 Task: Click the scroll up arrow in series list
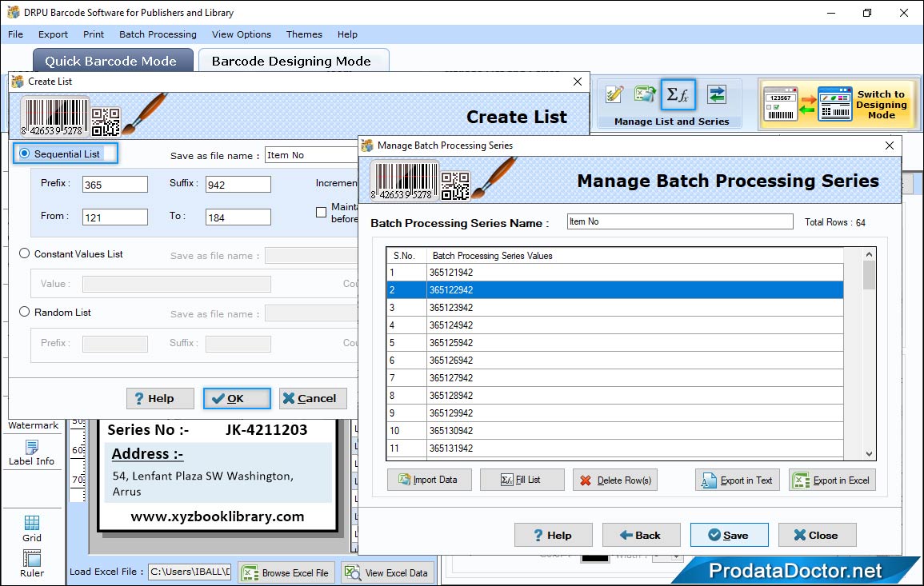click(x=869, y=254)
